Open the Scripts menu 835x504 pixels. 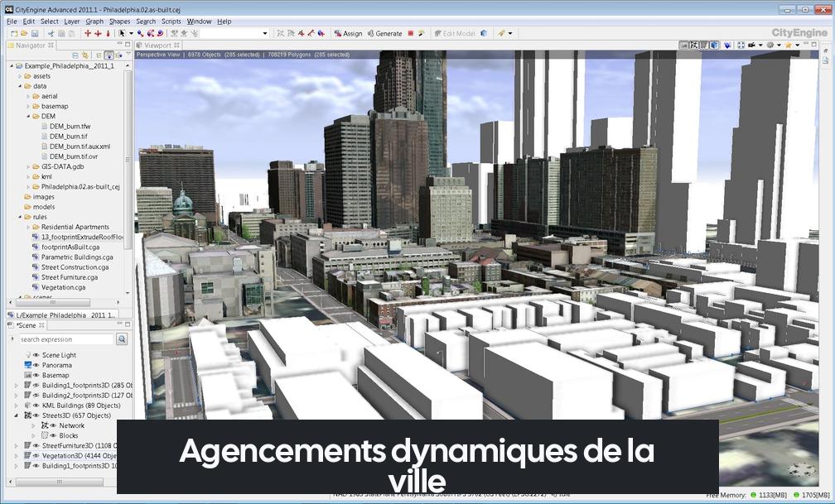click(x=171, y=22)
